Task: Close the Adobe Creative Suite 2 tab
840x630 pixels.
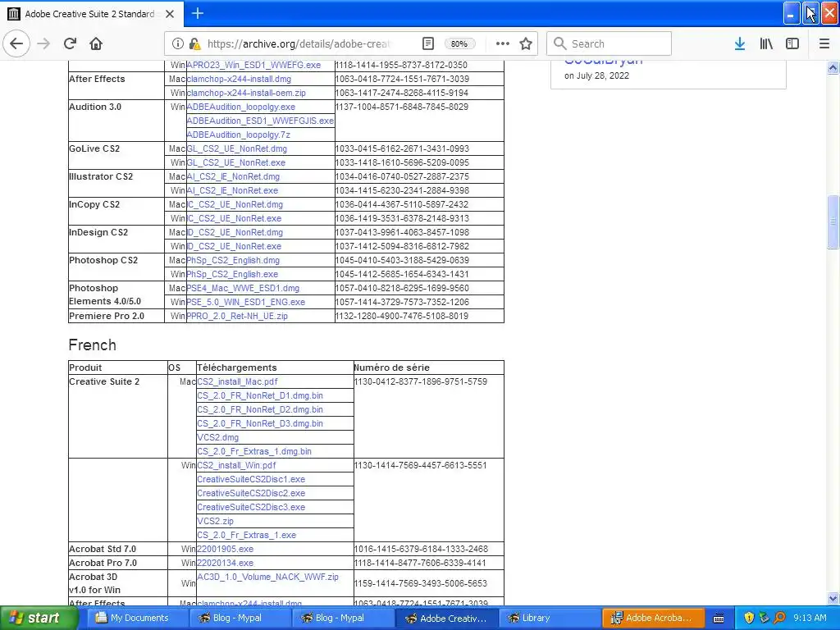Action: pyautogui.click(x=170, y=14)
